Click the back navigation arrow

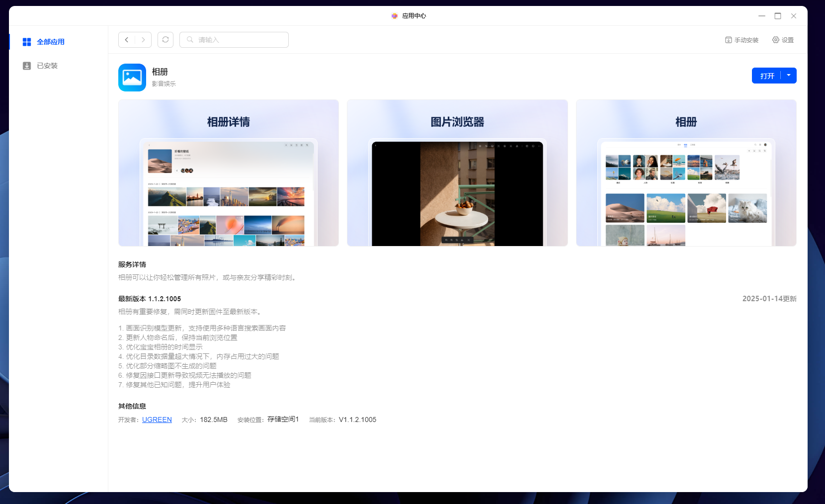click(127, 40)
